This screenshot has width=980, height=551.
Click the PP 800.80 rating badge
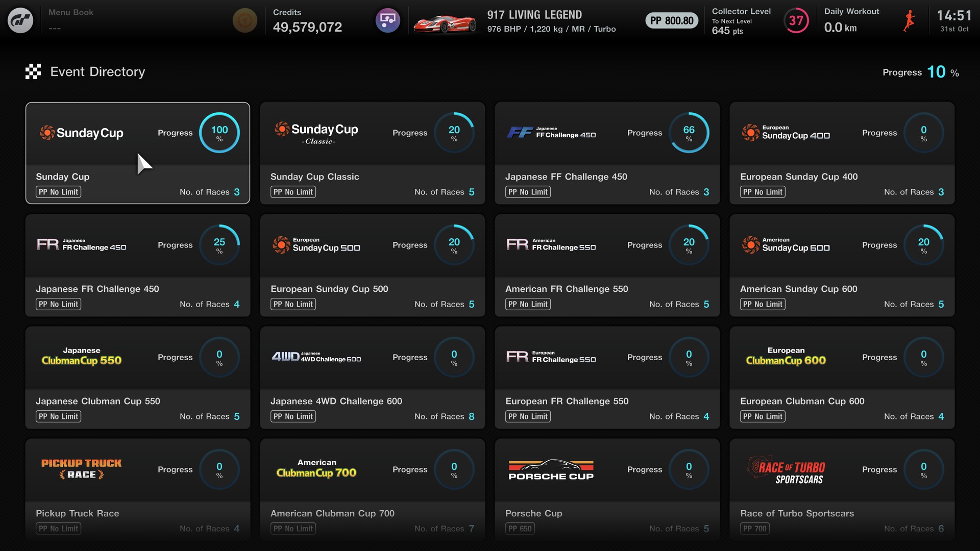(671, 20)
